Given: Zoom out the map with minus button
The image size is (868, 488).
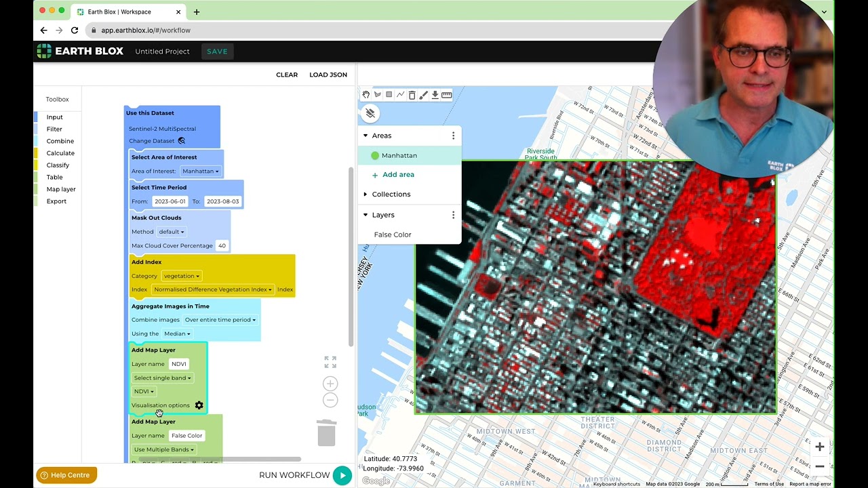Looking at the screenshot, I should click(x=820, y=466).
